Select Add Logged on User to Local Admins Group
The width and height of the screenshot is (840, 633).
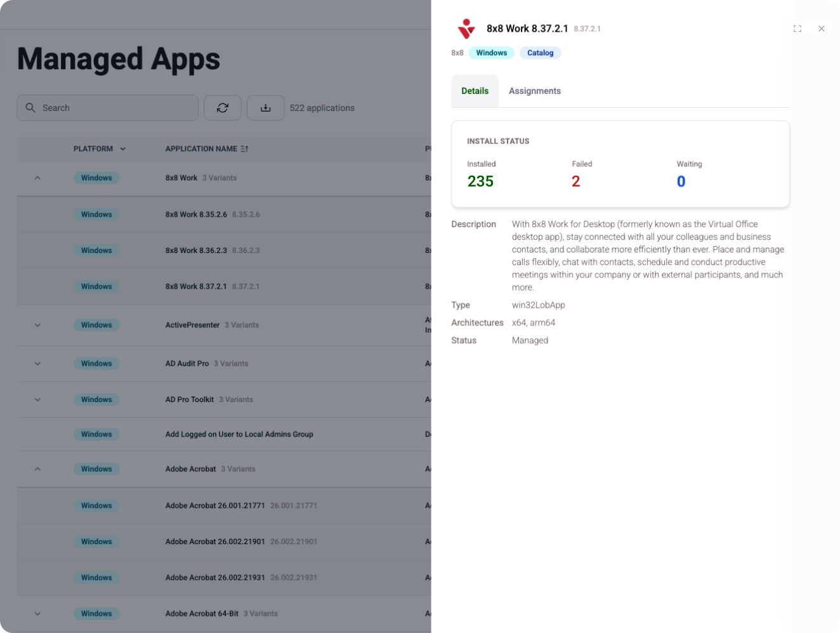[224, 434]
